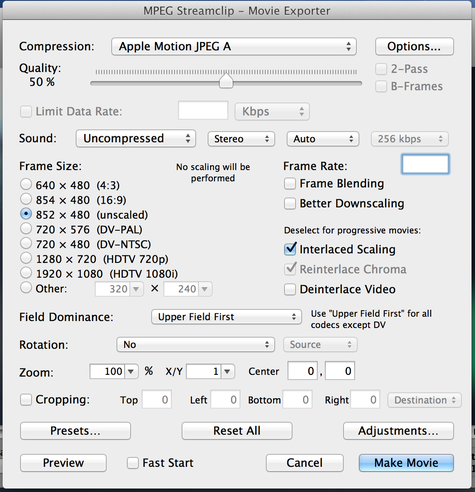Open the Stereo channels dropdown
Screen dimensions: 475x492
(241, 139)
